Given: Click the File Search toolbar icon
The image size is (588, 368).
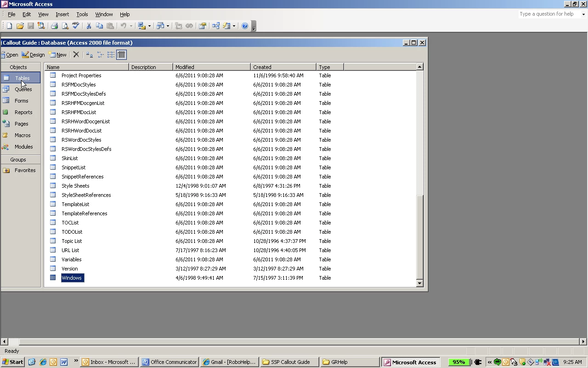Looking at the screenshot, I should 41,26.
